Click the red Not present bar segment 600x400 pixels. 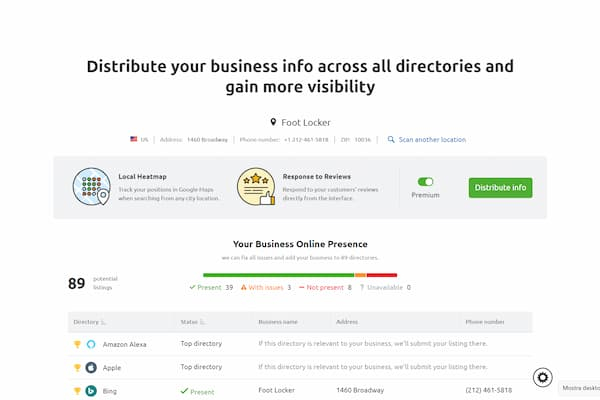click(382, 275)
